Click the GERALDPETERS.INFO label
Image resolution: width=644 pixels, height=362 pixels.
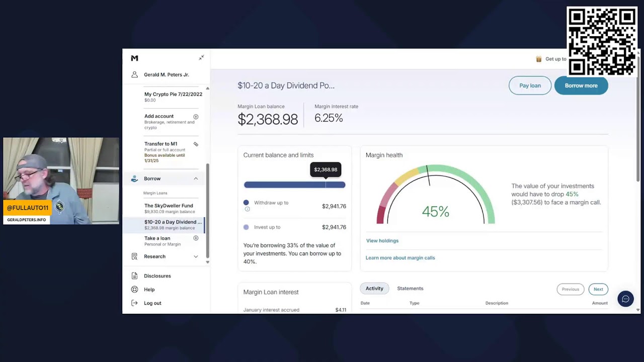click(x=26, y=220)
